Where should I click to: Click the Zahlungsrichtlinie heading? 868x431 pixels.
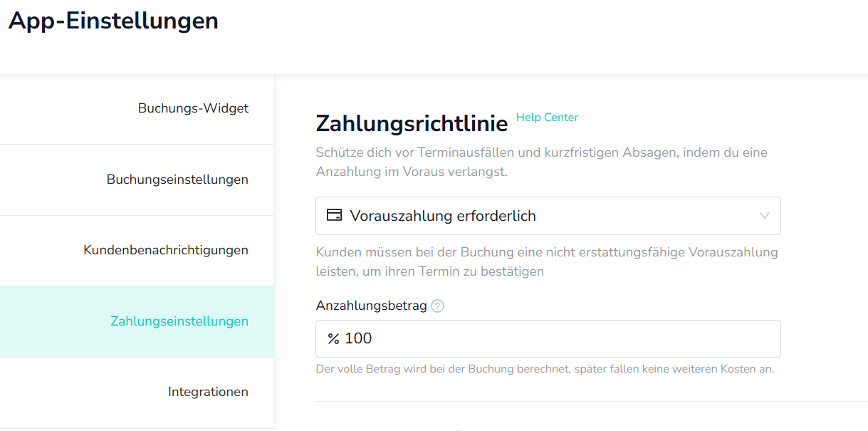(x=412, y=123)
